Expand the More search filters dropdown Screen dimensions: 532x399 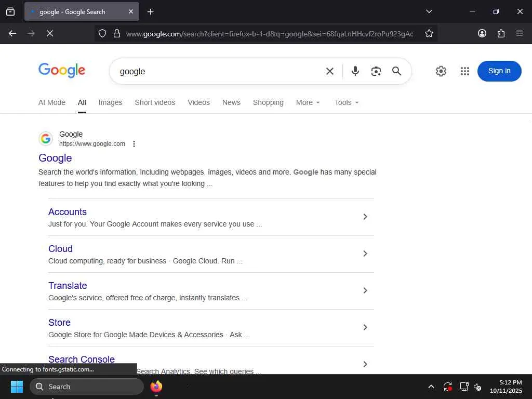308,102
